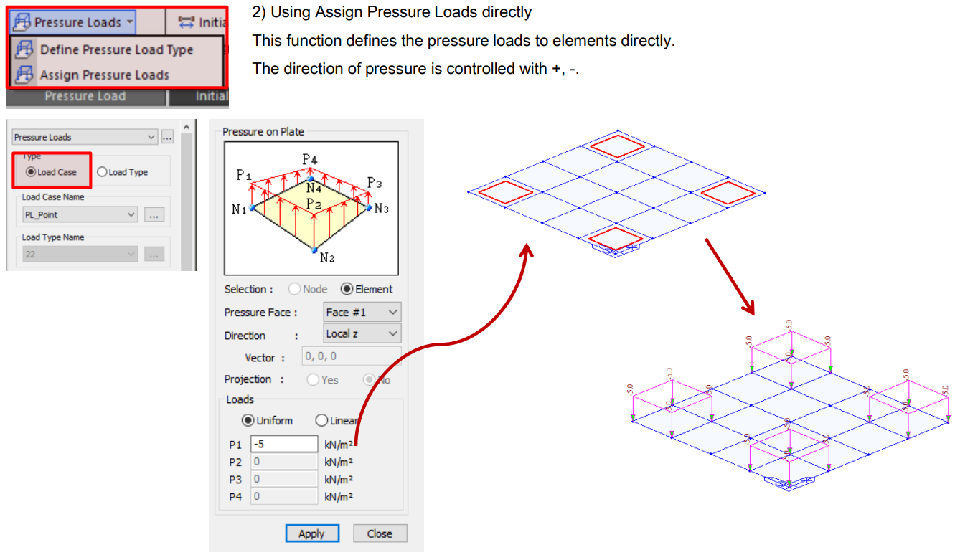The image size is (955, 560).
Task: Click the browse button next to Load Case Name
Action: point(155,214)
